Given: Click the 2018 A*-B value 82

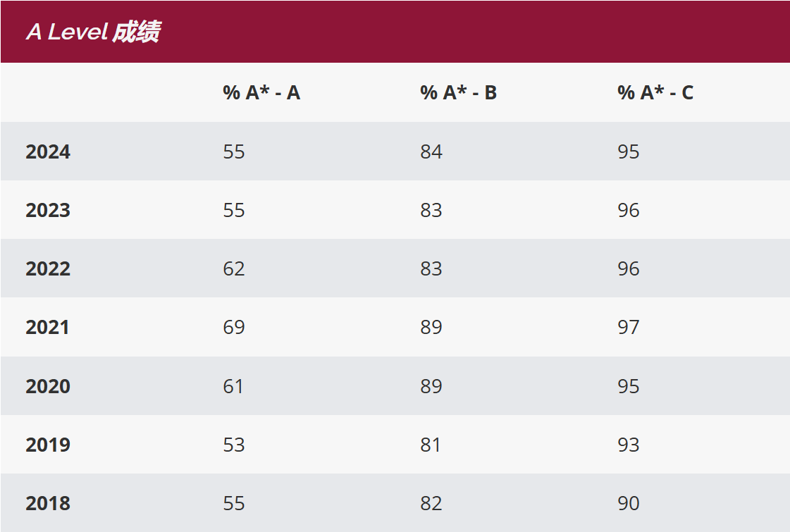Looking at the screenshot, I should coord(431,503).
